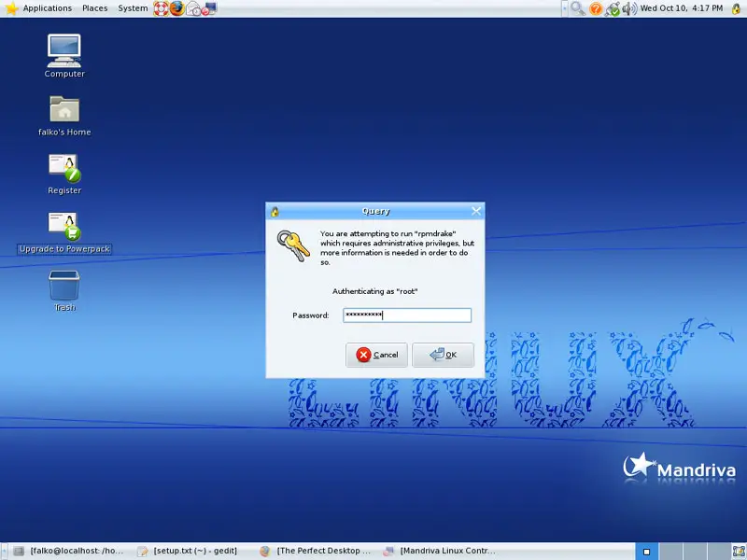Click the OK button in Query dialog
747x560 pixels.
(443, 355)
